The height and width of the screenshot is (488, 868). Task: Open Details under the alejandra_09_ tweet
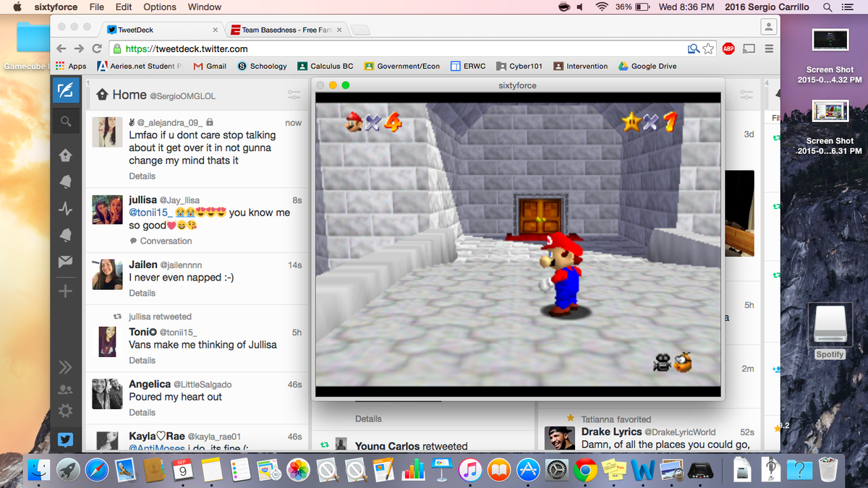pos(142,176)
